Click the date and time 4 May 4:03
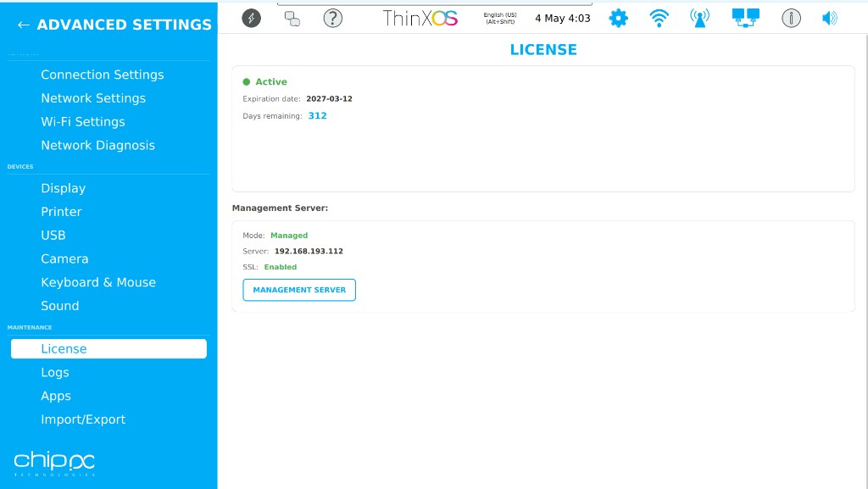Viewport: 868px width, 489px height. point(563,19)
